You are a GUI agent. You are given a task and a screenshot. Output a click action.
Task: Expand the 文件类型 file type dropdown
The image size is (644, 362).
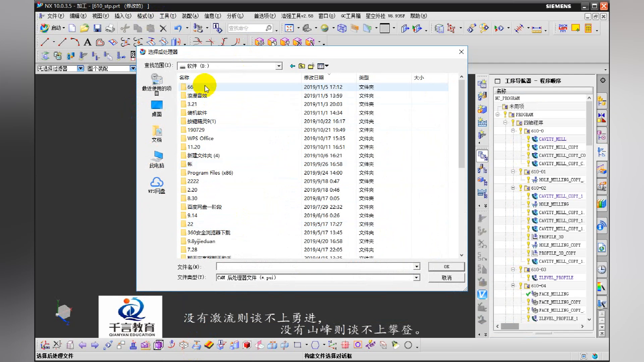click(x=416, y=278)
